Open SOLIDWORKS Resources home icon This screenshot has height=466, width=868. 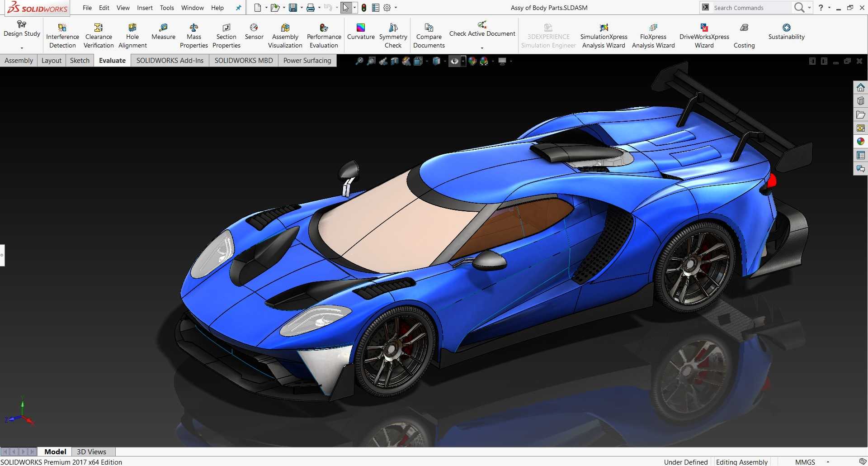[860, 87]
